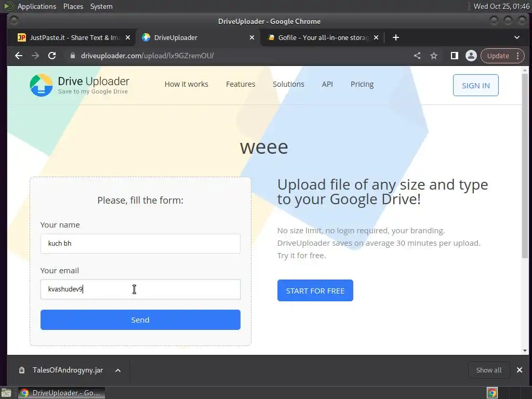532x399 pixels.
Task: Expand TalesOfAndrogyny.jar download options
Action: [118, 370]
